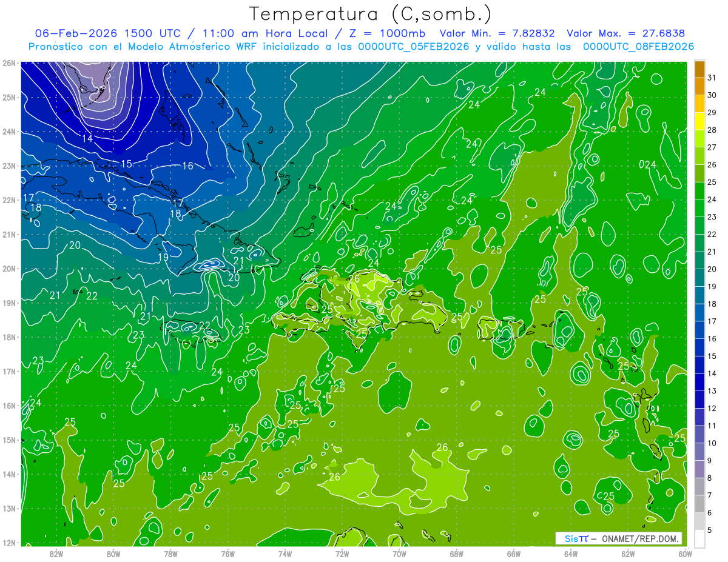The image size is (728, 562).
Task: Click the '26N' latitude label
Action: [8, 63]
